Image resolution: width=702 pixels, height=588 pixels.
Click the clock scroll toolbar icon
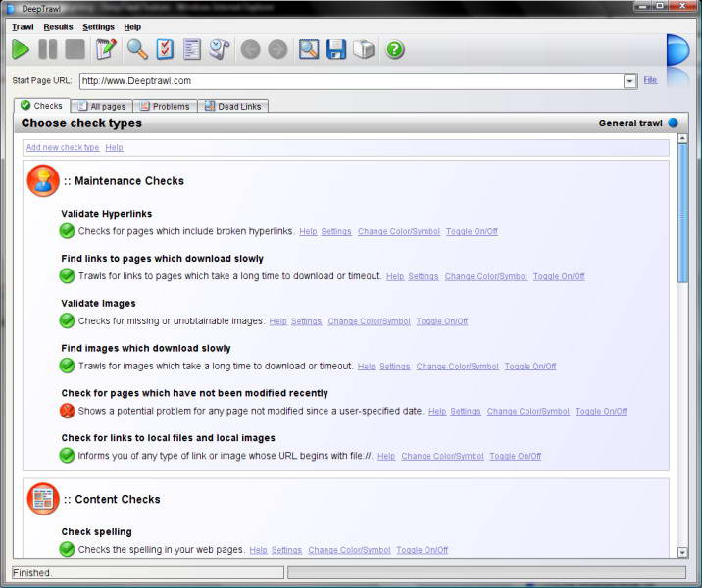(220, 49)
